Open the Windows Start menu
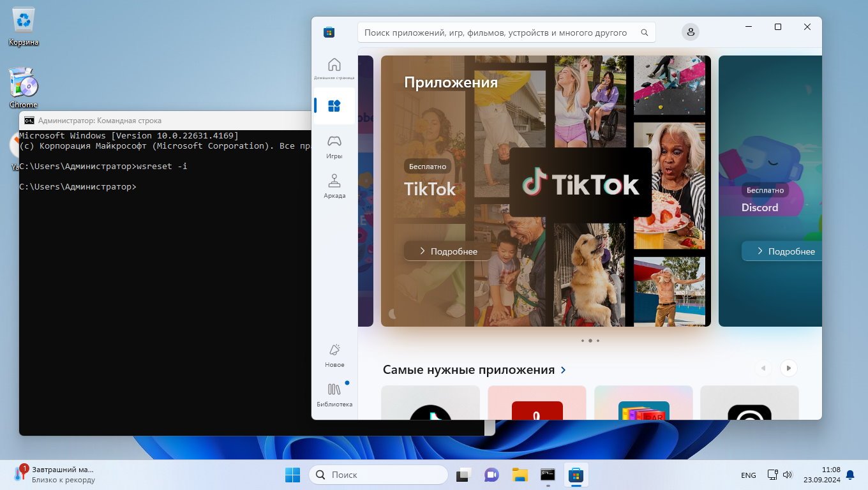868x490 pixels. [x=292, y=475]
